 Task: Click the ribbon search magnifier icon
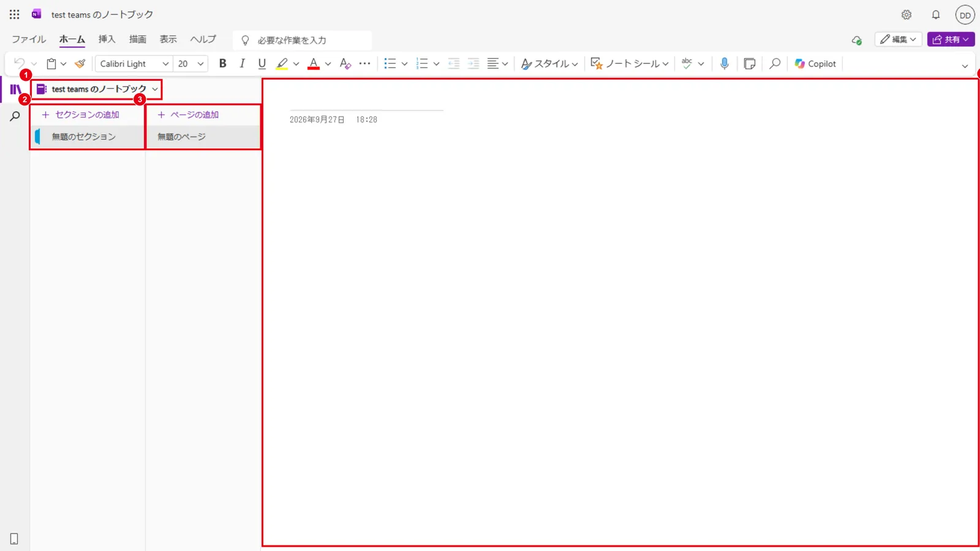pos(775,63)
